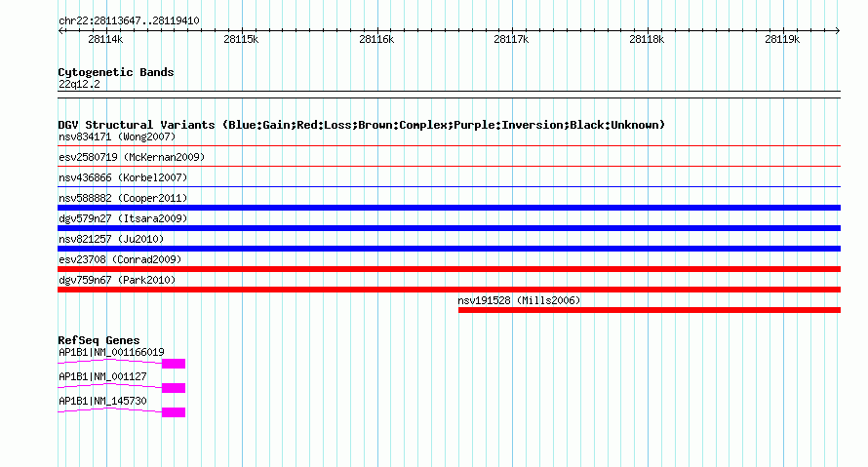868x467 pixels.
Task: Click the left arrowhead of the ruler
Action: tap(60, 31)
